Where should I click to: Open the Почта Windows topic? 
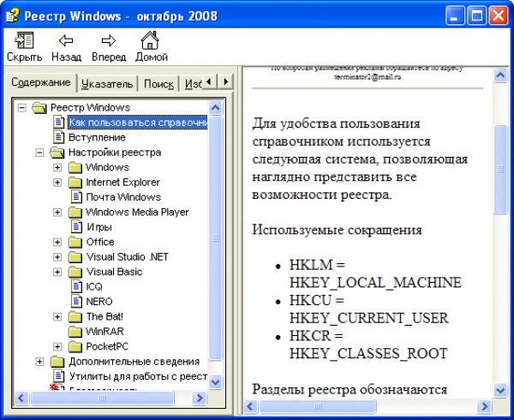pos(123,197)
